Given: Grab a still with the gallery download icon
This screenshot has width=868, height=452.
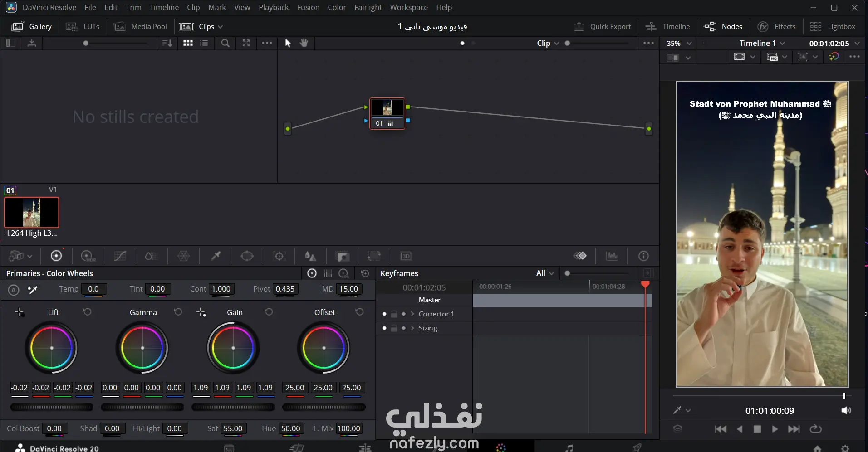Looking at the screenshot, I should point(32,43).
